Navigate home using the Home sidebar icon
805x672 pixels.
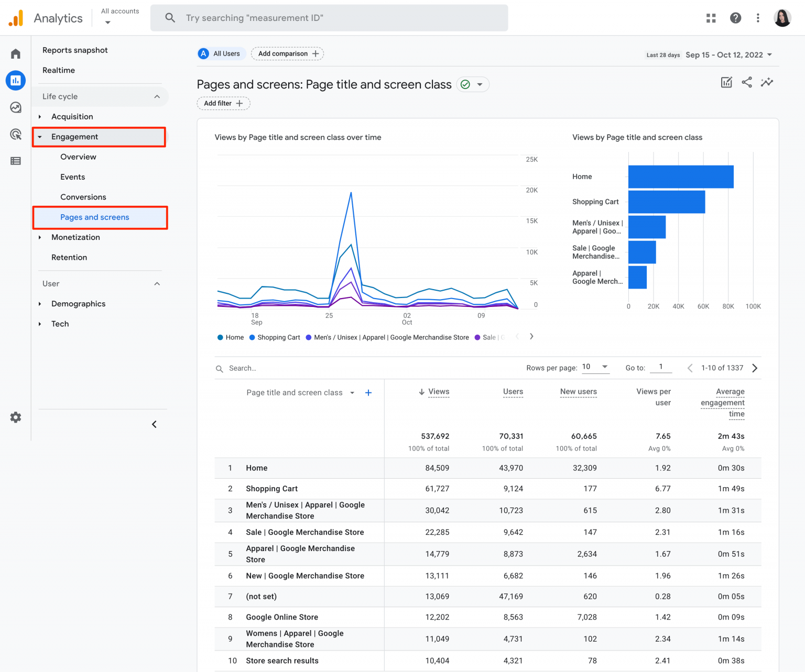pos(15,53)
